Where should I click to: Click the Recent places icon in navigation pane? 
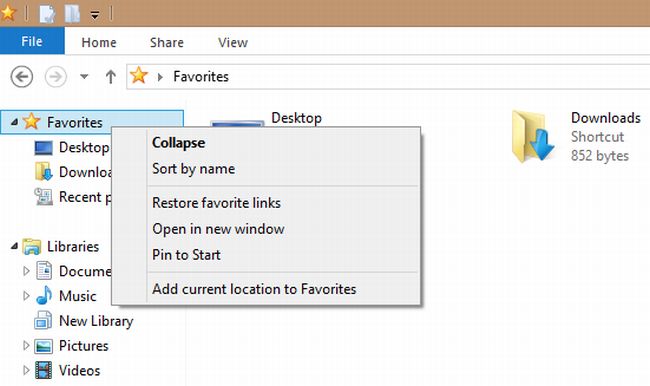[x=44, y=197]
